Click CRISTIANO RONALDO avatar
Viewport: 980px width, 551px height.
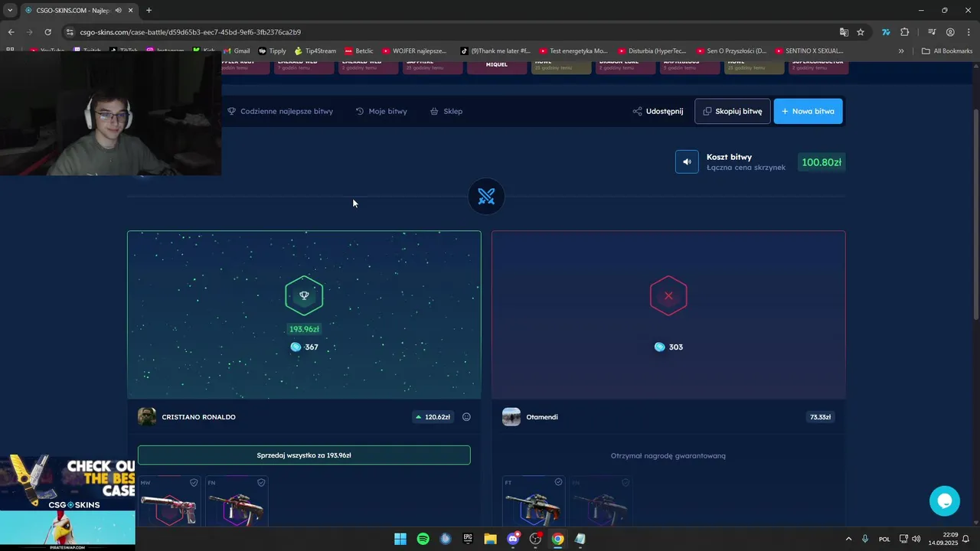[146, 417]
